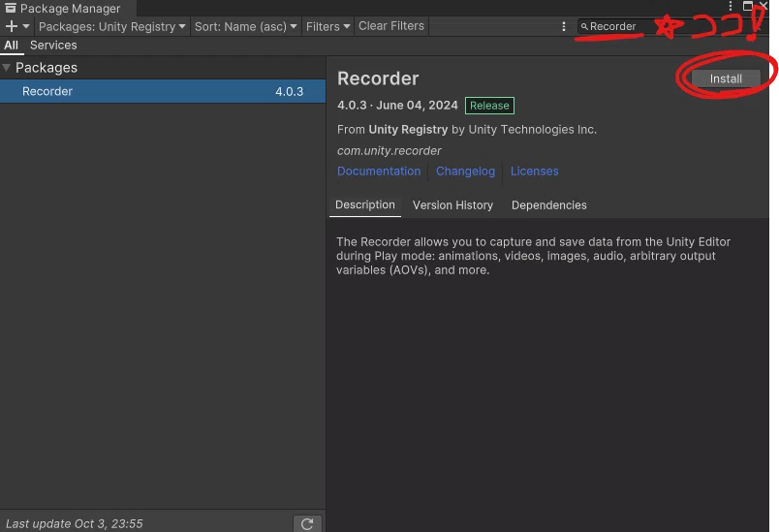The width and height of the screenshot is (779, 532).
Task: Install the Recorder package
Action: 726,78
